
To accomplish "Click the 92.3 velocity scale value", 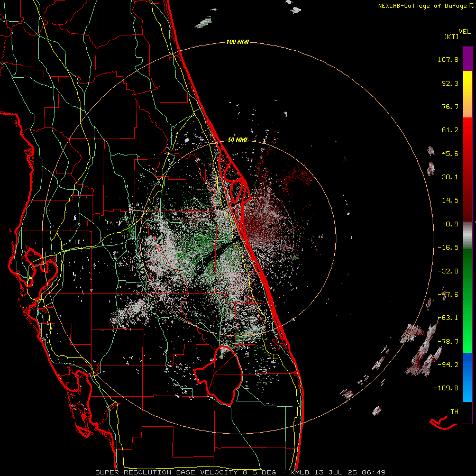I will [450, 83].
